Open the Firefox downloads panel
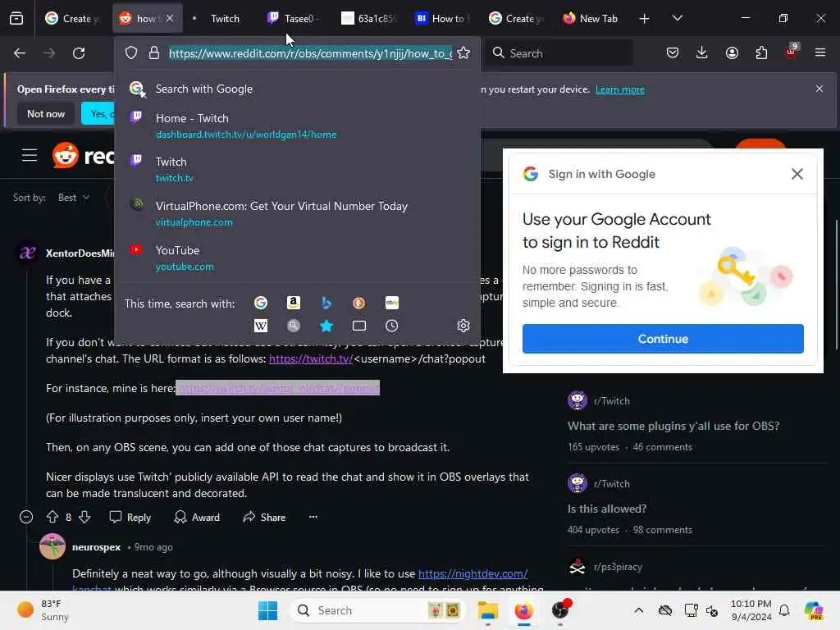This screenshot has width=840, height=630. (x=702, y=53)
